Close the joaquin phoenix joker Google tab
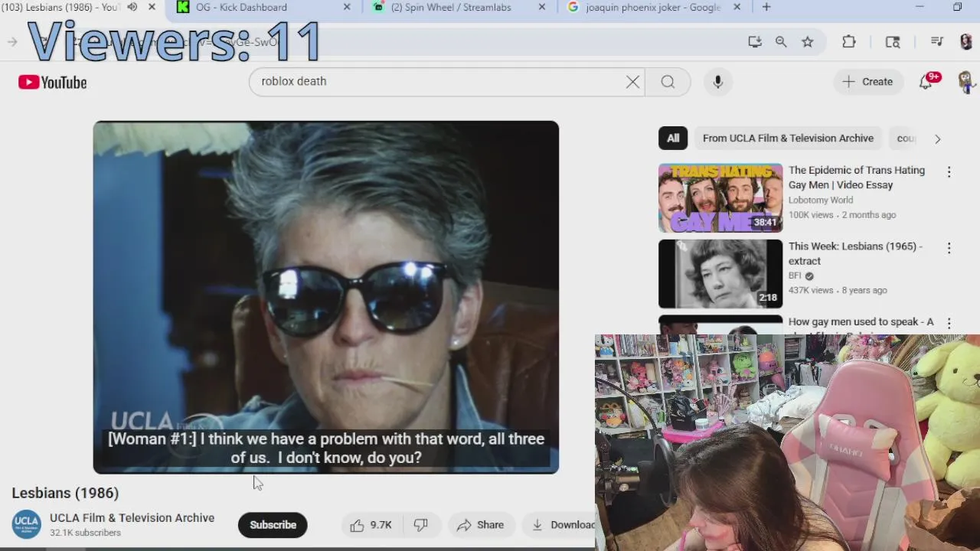 coord(737,8)
